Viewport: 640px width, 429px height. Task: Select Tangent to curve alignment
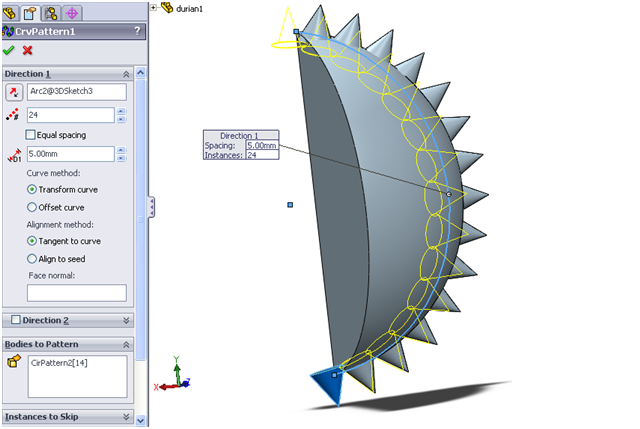coord(32,241)
